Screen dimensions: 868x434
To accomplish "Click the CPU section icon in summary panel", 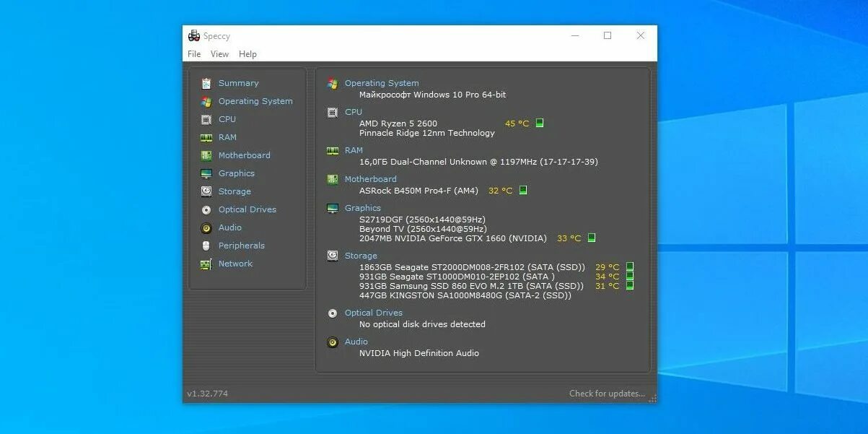I will coord(333,112).
